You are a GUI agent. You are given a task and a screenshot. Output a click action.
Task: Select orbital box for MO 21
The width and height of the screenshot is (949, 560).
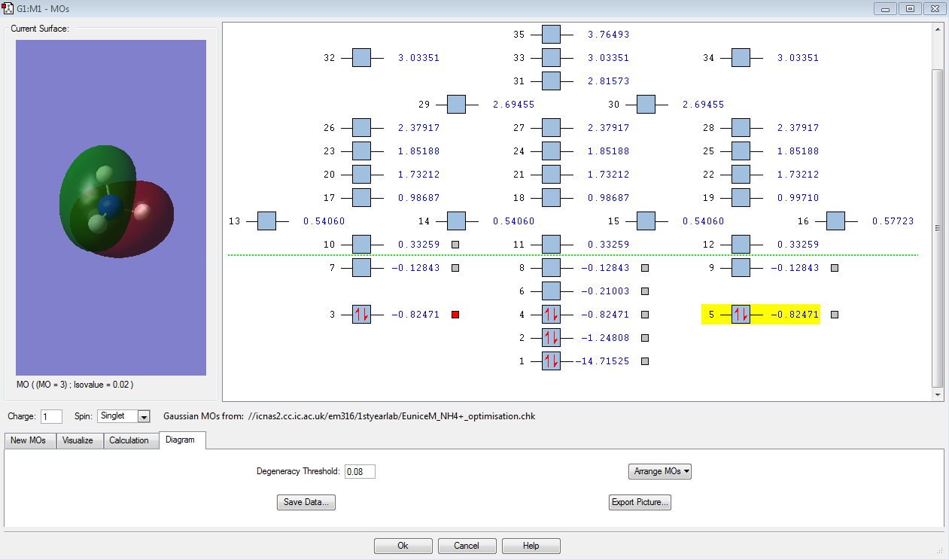coord(552,174)
